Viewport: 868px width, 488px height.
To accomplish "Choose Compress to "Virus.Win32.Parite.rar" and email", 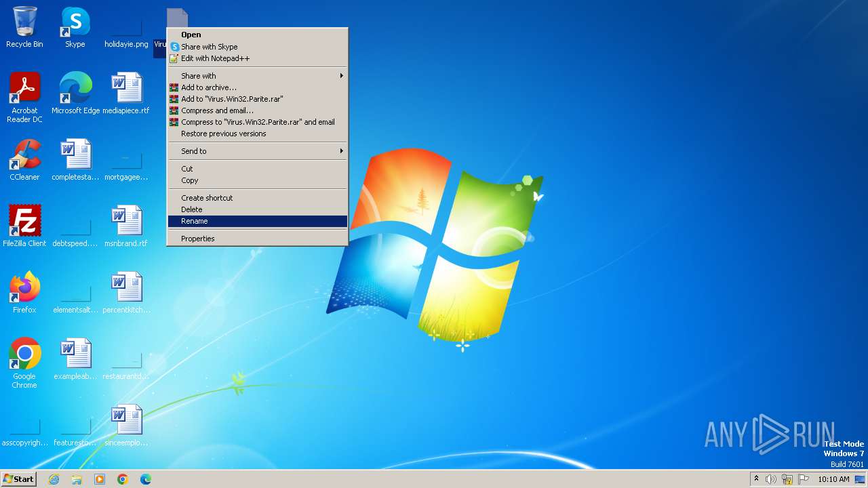I will coord(258,122).
